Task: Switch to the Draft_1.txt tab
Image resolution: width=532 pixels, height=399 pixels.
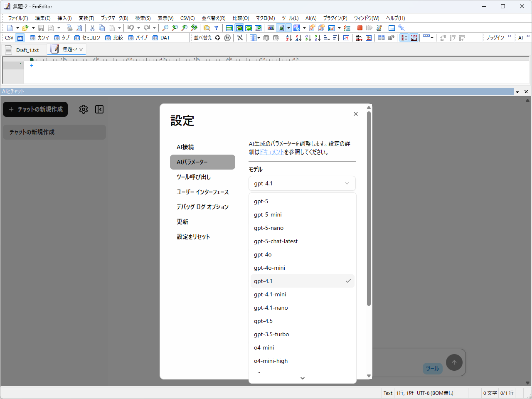Action: click(x=28, y=49)
